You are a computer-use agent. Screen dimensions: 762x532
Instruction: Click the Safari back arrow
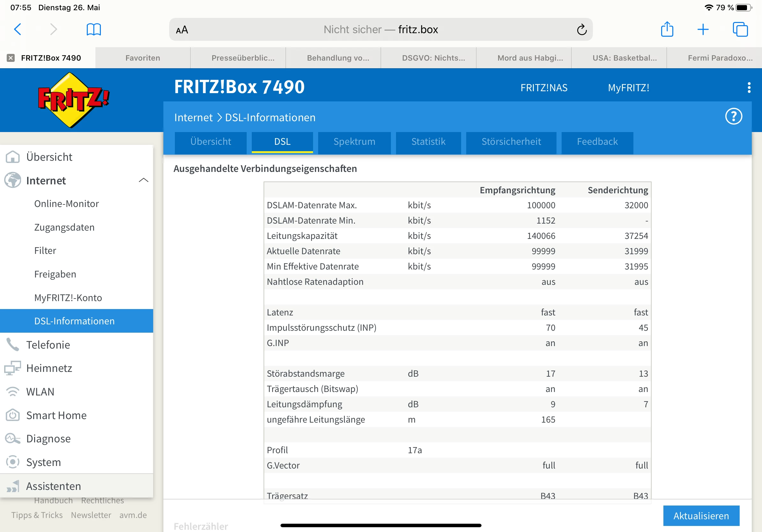[18, 30]
